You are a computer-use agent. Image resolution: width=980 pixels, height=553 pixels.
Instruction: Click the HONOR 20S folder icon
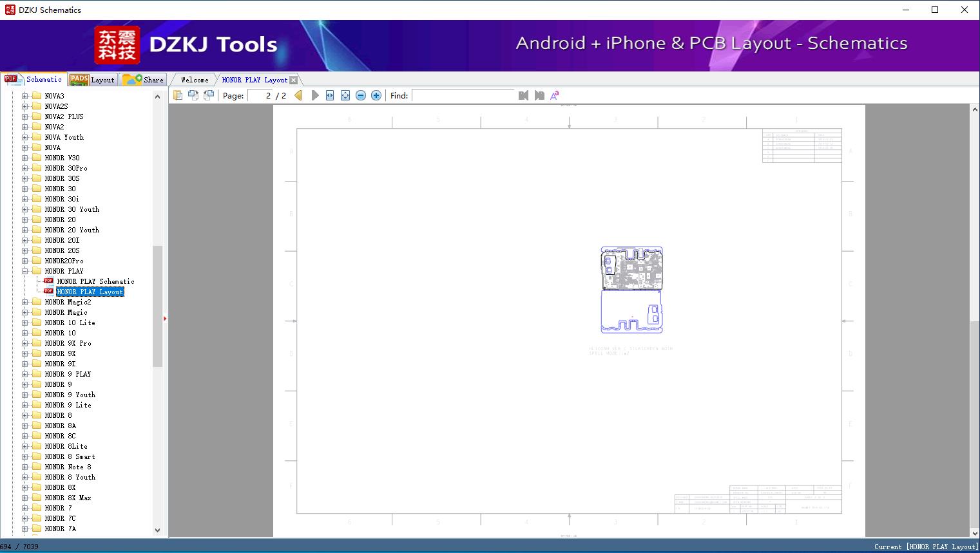tap(37, 250)
